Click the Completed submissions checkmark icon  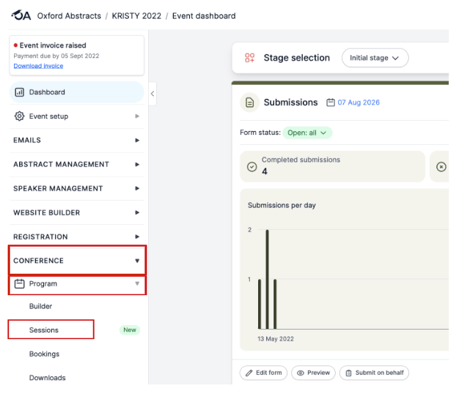coord(252,167)
